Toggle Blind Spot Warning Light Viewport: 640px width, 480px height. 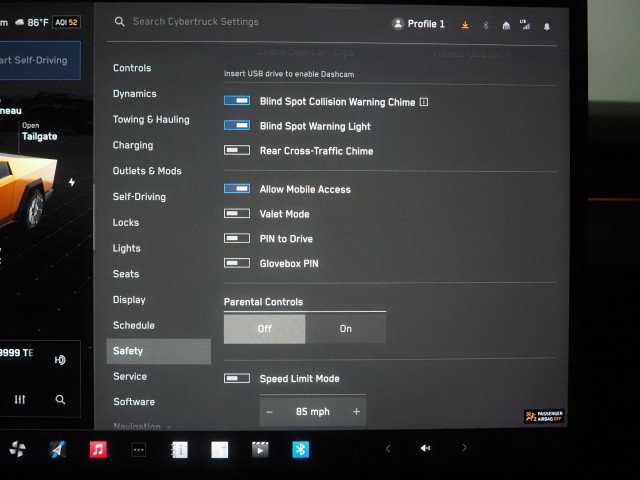[x=237, y=125]
